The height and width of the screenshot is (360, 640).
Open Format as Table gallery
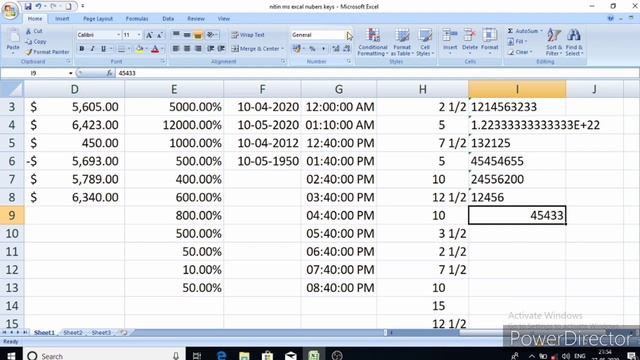point(402,42)
